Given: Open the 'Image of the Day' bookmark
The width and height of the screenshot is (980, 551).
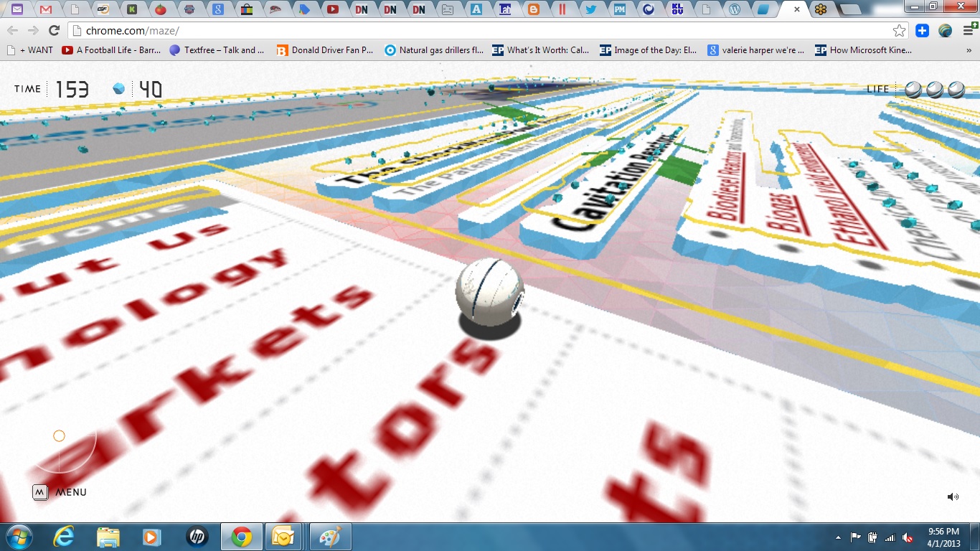Looking at the screenshot, I should [x=649, y=50].
